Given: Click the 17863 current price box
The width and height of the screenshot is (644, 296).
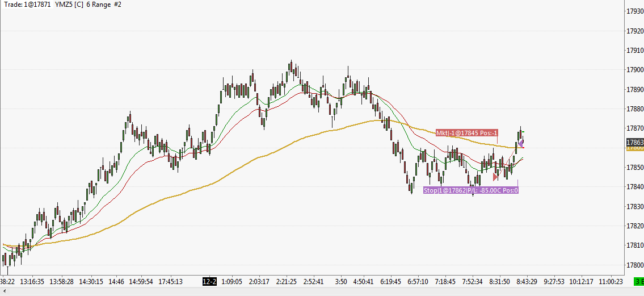Looking at the screenshot, I should (x=634, y=143).
